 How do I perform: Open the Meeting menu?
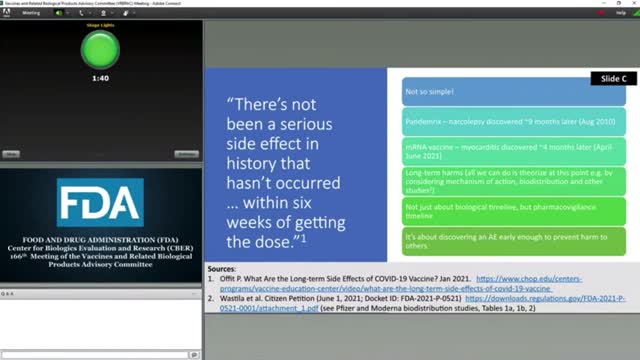click(x=31, y=13)
